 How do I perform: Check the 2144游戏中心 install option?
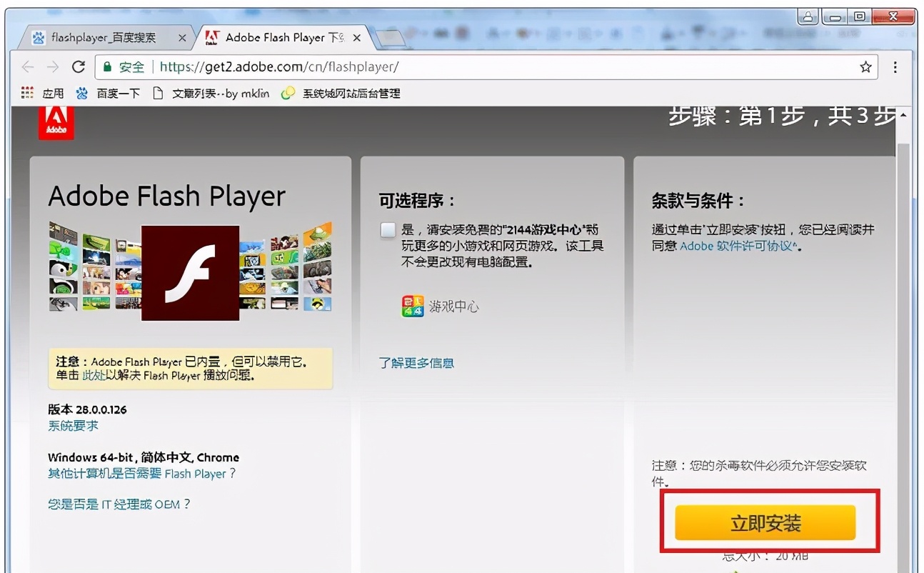pyautogui.click(x=387, y=230)
